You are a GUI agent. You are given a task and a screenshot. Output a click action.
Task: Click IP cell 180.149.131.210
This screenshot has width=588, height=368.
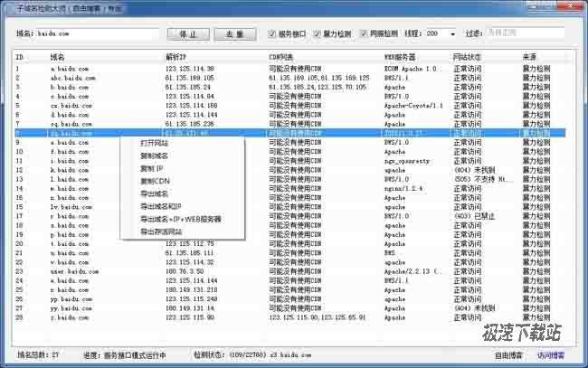tap(191, 290)
